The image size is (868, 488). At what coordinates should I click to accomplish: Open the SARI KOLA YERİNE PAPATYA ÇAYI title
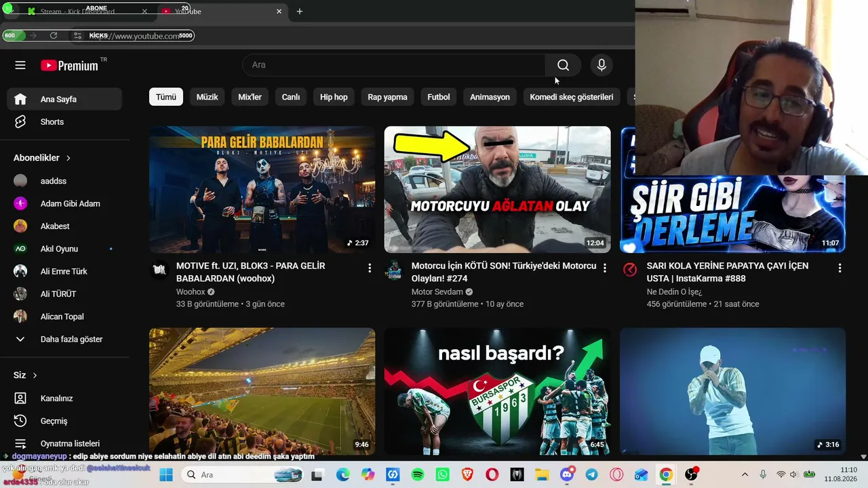[728, 272]
